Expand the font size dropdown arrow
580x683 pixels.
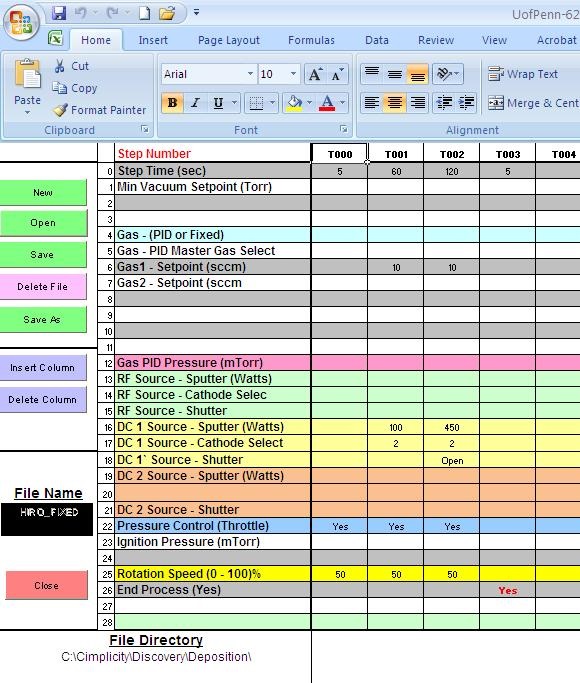[x=293, y=74]
